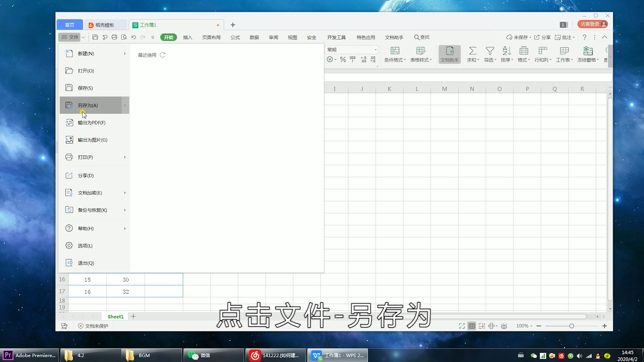This screenshot has height=362, width=644.
Task: Select the Sheet1 worksheet tab
Action: (115, 316)
